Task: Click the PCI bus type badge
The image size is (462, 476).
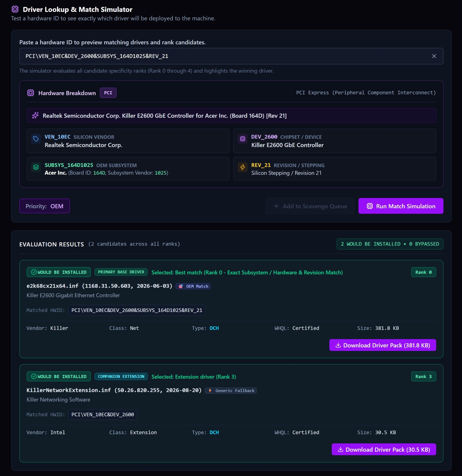Action: click(108, 93)
